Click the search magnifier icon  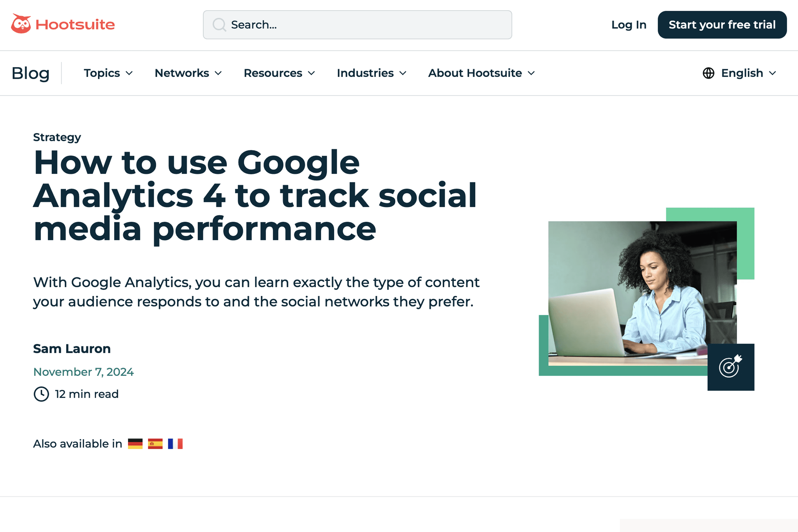(219, 25)
